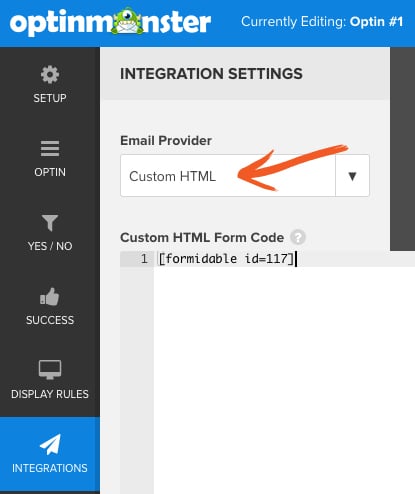The height and width of the screenshot is (494, 415).
Task: Open the Display Rules monitor icon
Action: (x=50, y=369)
